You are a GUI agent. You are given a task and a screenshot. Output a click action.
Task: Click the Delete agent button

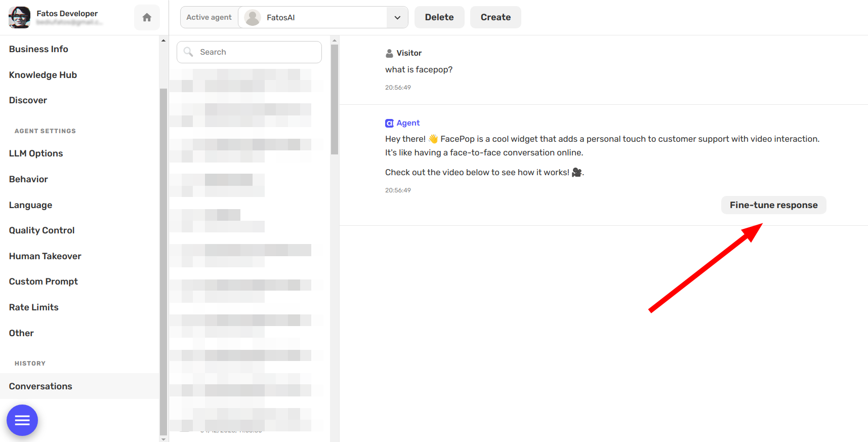[x=439, y=17]
